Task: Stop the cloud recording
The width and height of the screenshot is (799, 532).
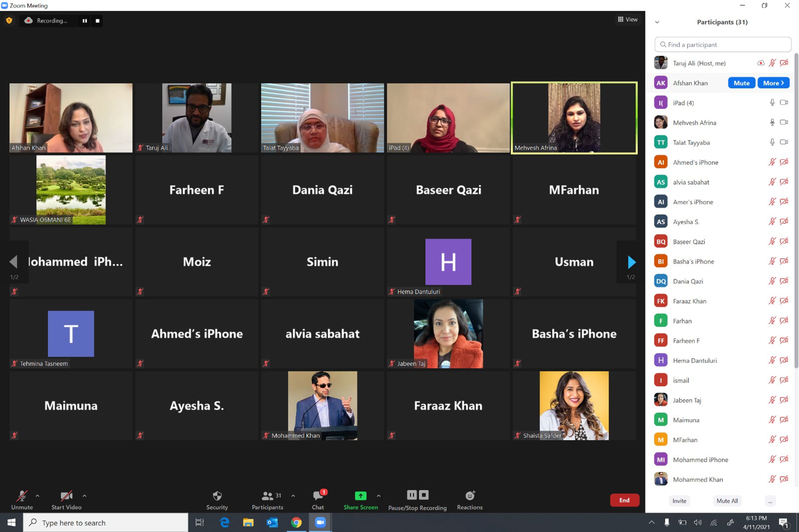Action: (98, 21)
